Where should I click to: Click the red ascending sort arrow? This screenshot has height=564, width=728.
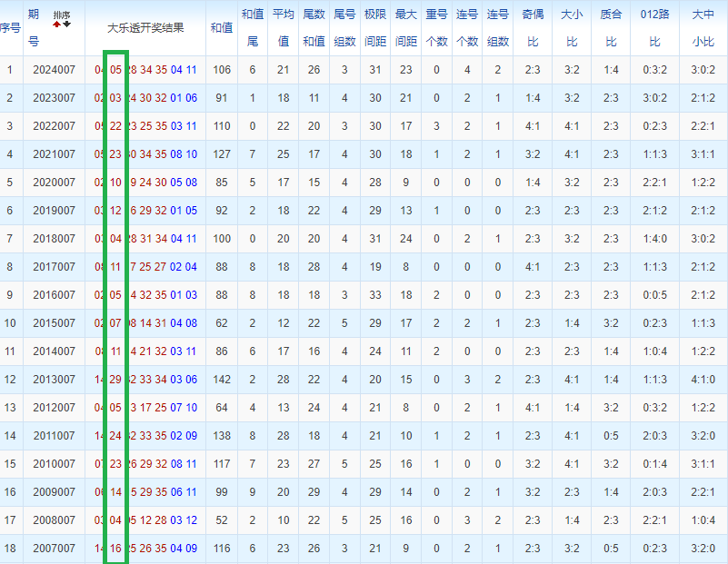tap(56, 24)
